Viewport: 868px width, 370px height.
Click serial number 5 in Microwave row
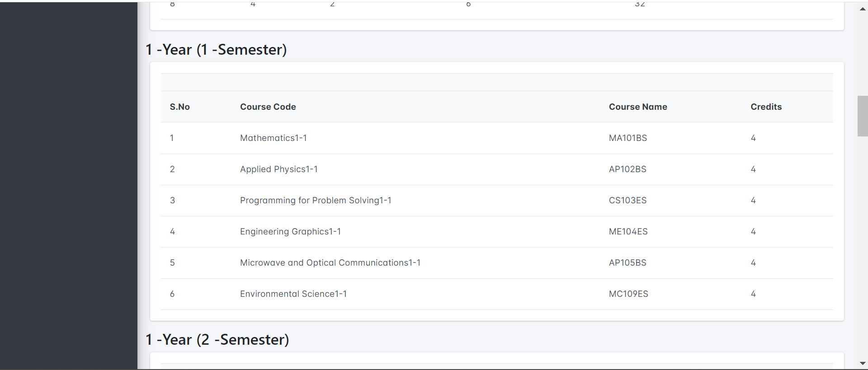tap(172, 263)
